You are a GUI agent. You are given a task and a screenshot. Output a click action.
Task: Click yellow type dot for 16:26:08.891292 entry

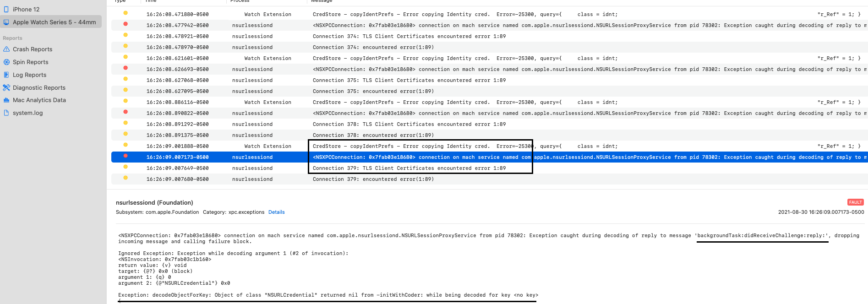click(126, 123)
